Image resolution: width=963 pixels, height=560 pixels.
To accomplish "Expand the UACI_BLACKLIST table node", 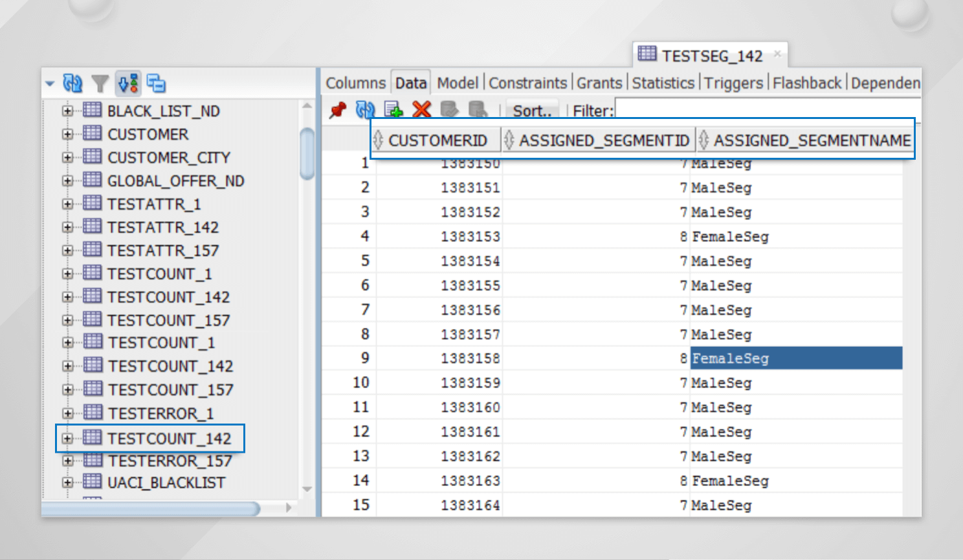I will click(67, 482).
